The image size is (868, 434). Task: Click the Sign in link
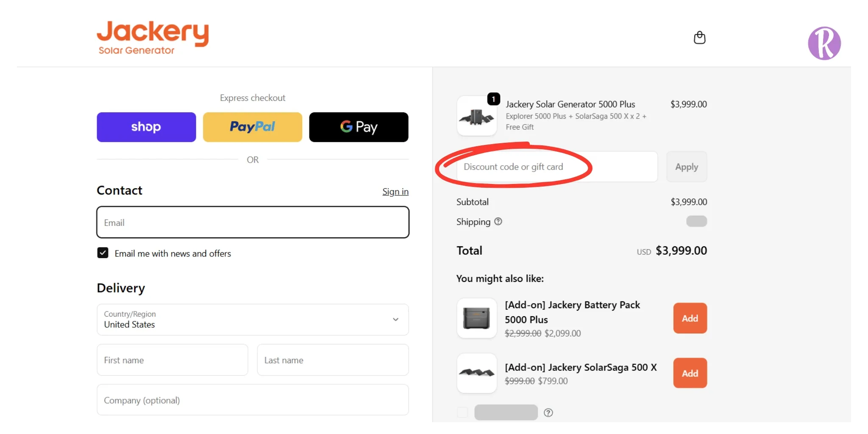(x=395, y=192)
